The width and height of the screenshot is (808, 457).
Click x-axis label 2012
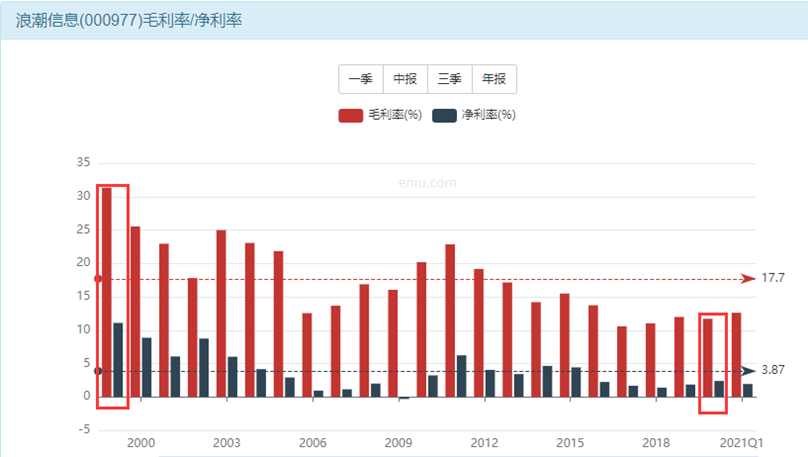pos(484,443)
